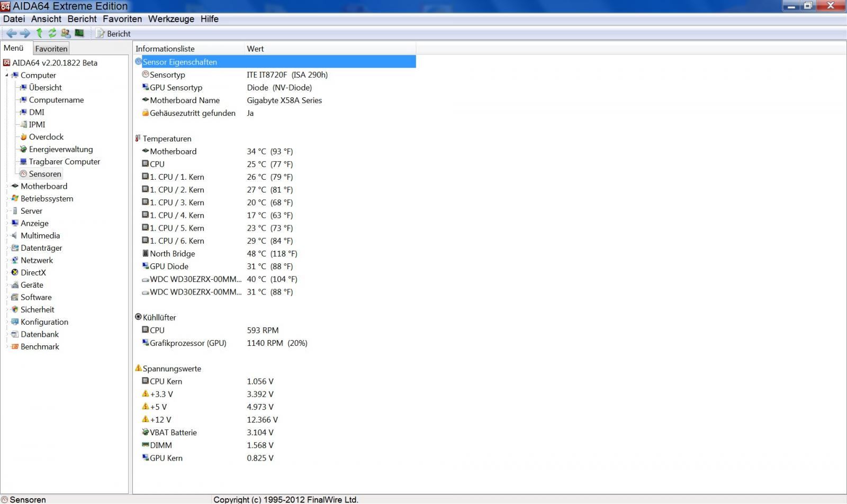Switch to the Favoriten tab in sidebar
Image resolution: width=847 pixels, height=504 pixels.
point(51,49)
